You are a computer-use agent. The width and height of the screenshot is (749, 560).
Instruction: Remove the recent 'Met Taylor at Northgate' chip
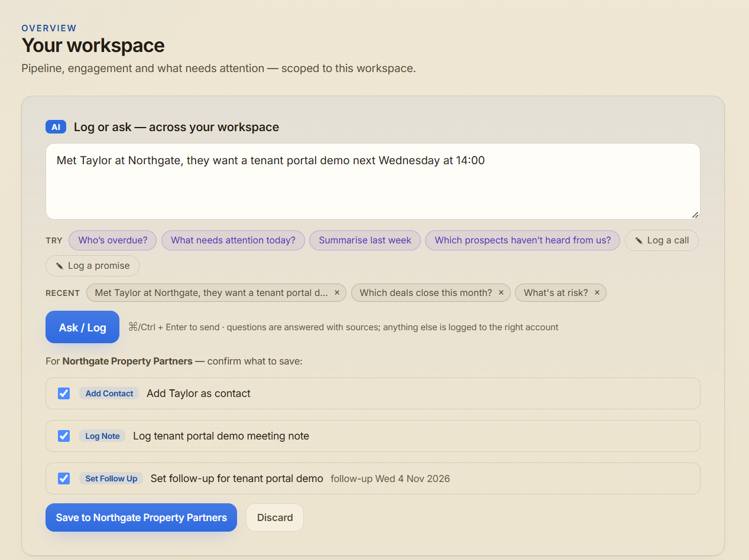(337, 292)
